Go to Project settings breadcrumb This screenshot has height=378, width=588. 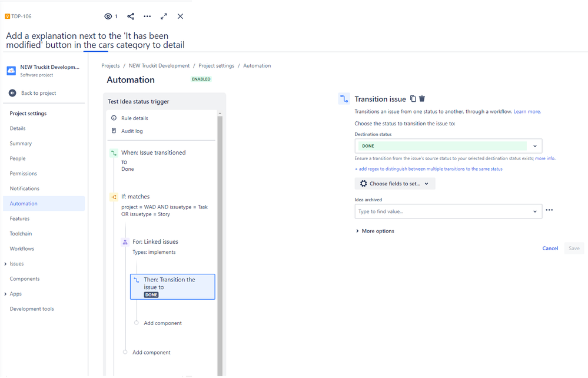pyautogui.click(x=217, y=65)
